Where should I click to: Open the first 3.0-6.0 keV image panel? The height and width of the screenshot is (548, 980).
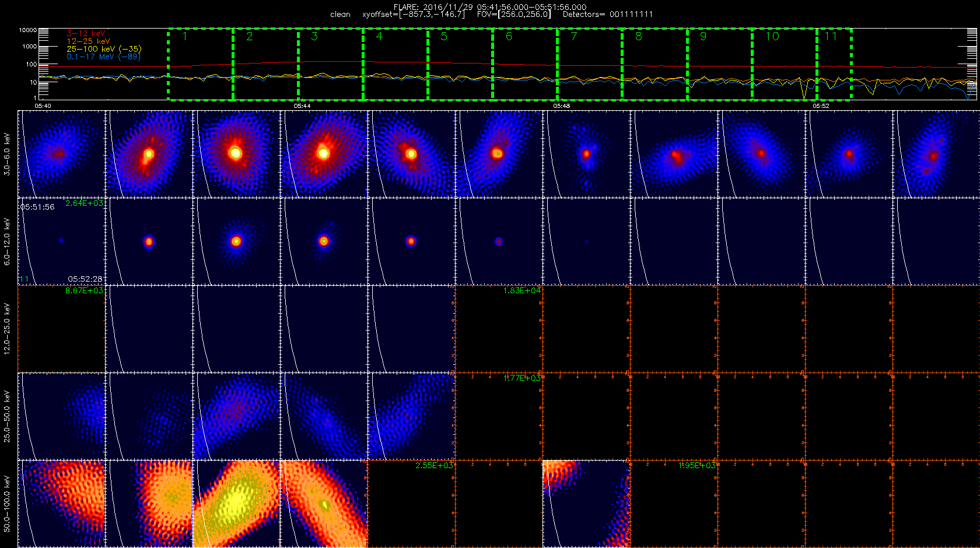pyautogui.click(x=61, y=154)
